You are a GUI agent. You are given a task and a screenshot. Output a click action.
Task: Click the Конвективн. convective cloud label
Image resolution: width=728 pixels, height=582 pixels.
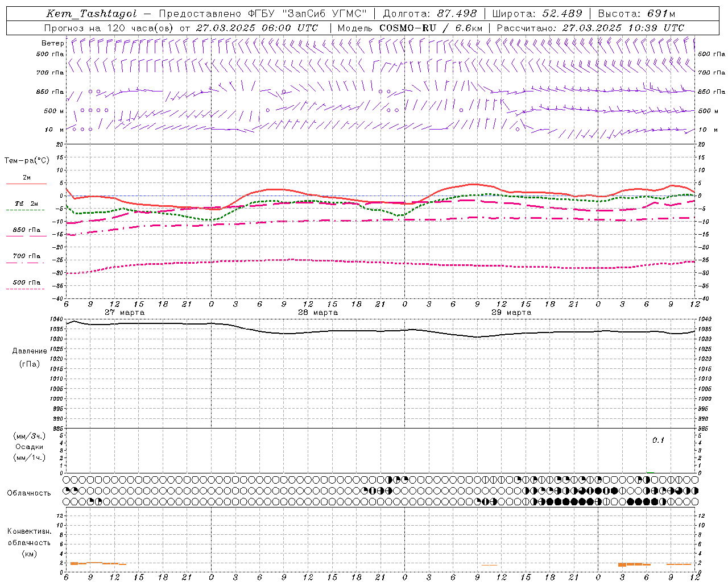(x=29, y=531)
